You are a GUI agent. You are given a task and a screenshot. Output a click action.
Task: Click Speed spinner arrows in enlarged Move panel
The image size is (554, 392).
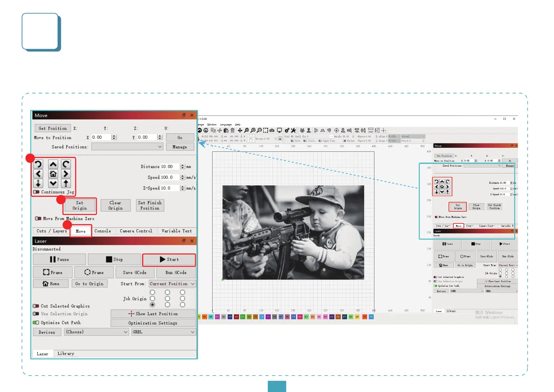(x=183, y=177)
